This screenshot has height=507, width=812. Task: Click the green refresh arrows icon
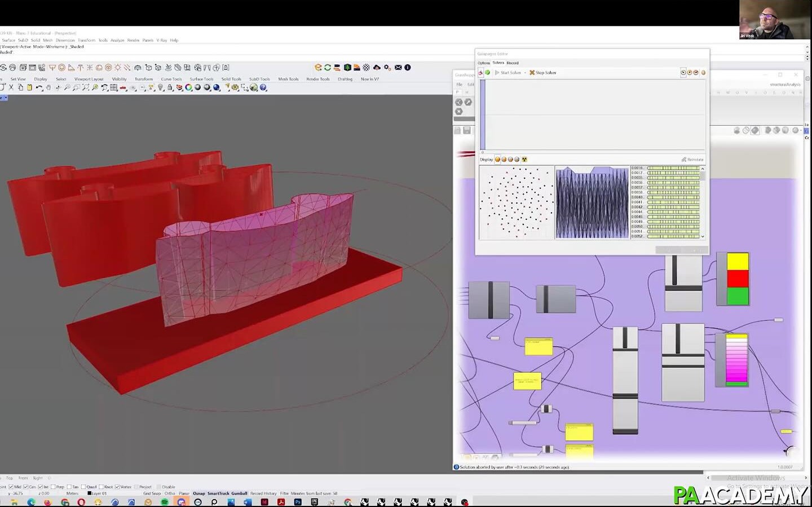tap(328, 68)
